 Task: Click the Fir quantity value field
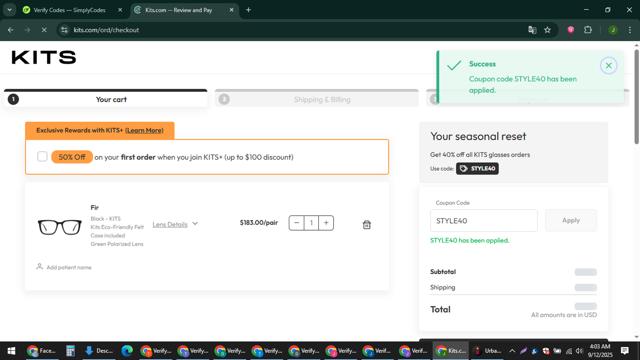point(311,223)
